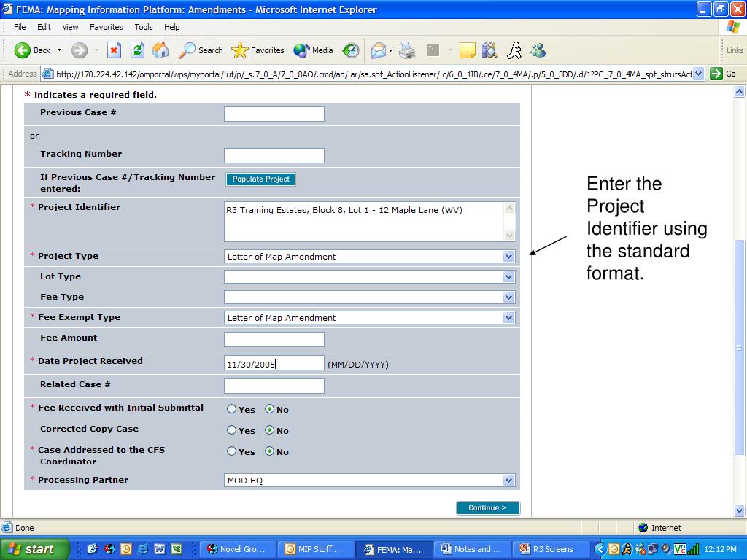The height and width of the screenshot is (560, 747).
Task: Click the Populate Project button
Action: (260, 179)
